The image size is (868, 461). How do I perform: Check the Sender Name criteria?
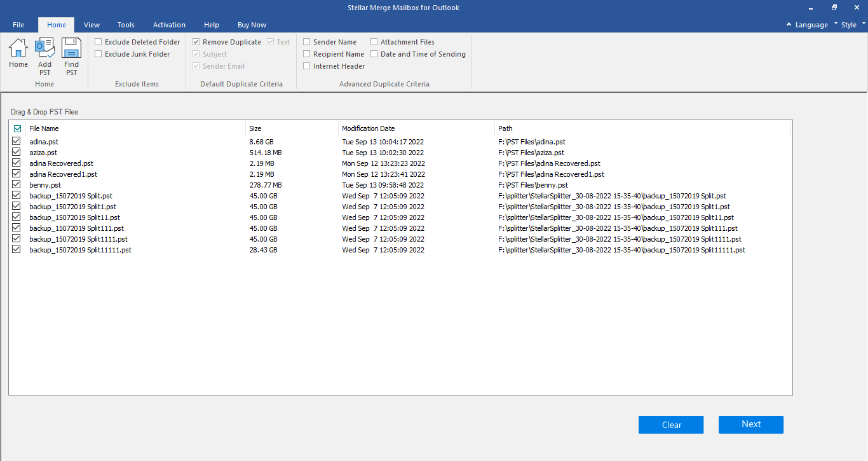[307, 42]
